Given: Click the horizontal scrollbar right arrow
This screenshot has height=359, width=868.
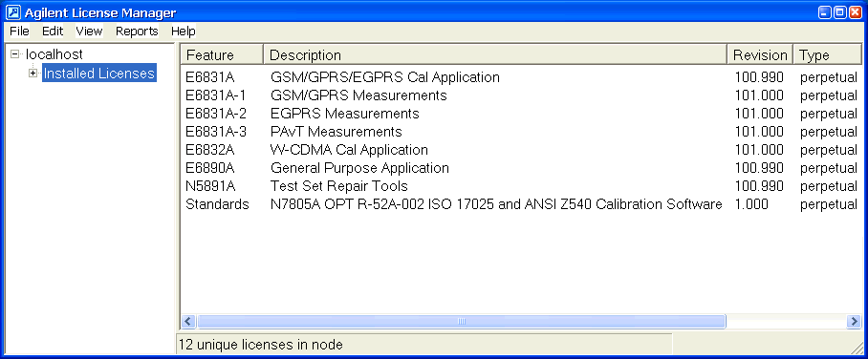Looking at the screenshot, I should (x=855, y=321).
